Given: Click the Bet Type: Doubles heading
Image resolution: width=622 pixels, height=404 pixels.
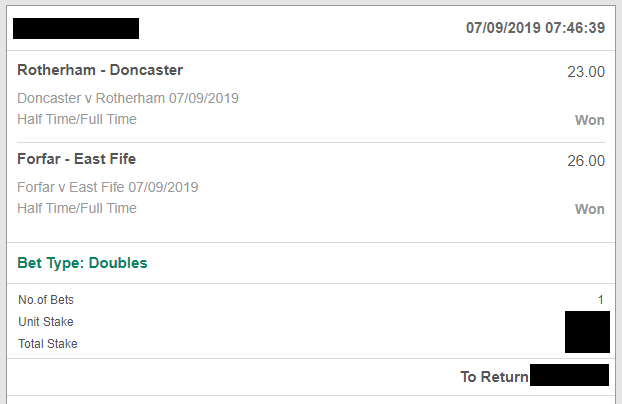Looking at the screenshot, I should pos(82,263).
